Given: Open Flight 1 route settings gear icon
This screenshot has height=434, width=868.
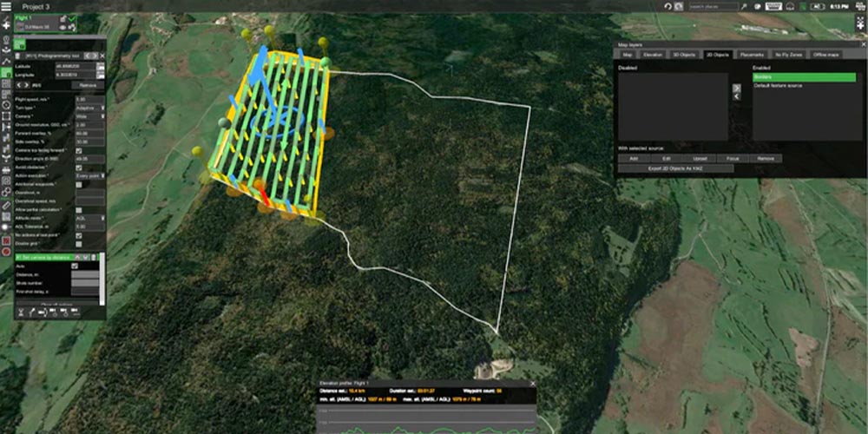Looking at the screenshot, I should click(x=73, y=27).
